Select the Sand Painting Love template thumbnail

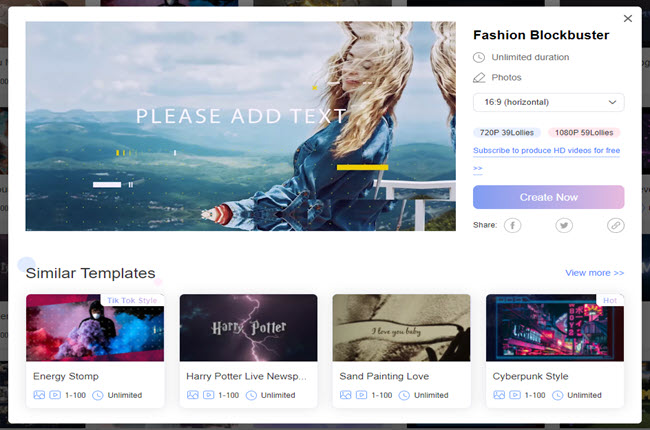tap(401, 327)
